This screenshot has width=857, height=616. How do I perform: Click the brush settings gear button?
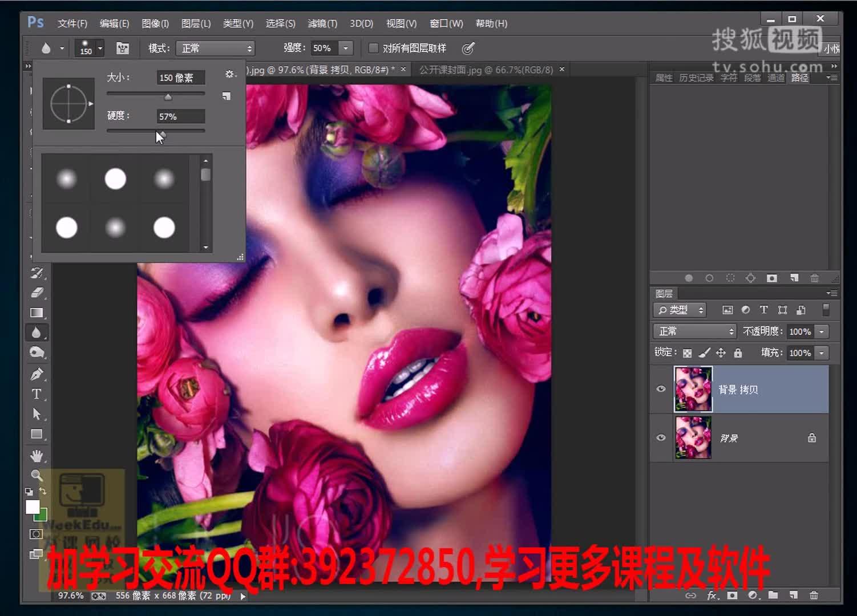coord(230,74)
